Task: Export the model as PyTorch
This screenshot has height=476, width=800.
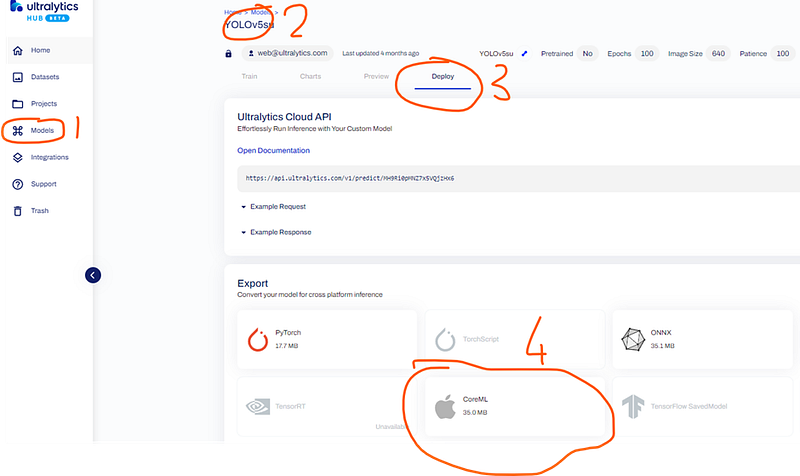Action: pyautogui.click(x=327, y=339)
